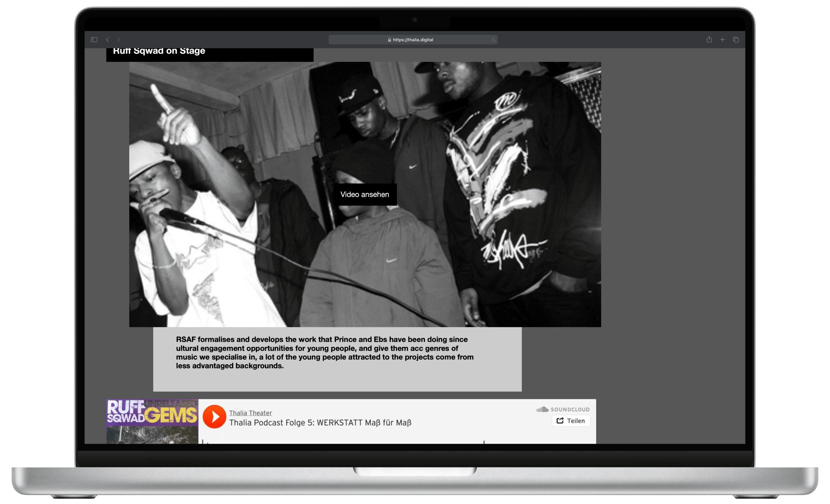Click the padlock icon in address bar
830x504 pixels.
click(389, 40)
